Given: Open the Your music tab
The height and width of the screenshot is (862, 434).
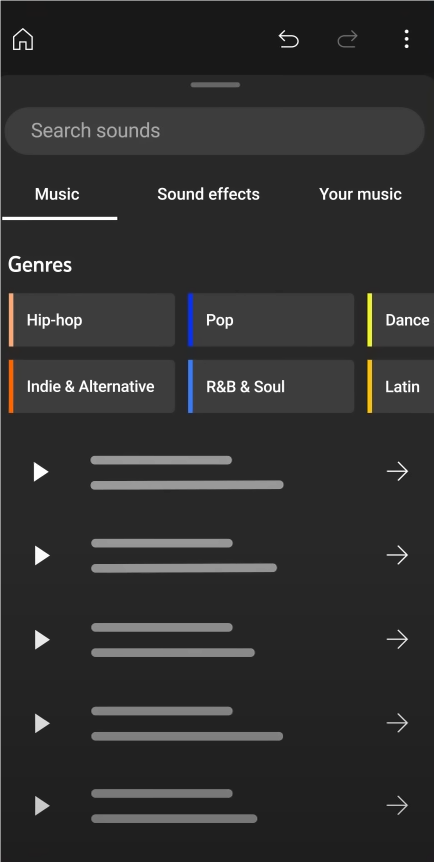Looking at the screenshot, I should [x=360, y=194].
